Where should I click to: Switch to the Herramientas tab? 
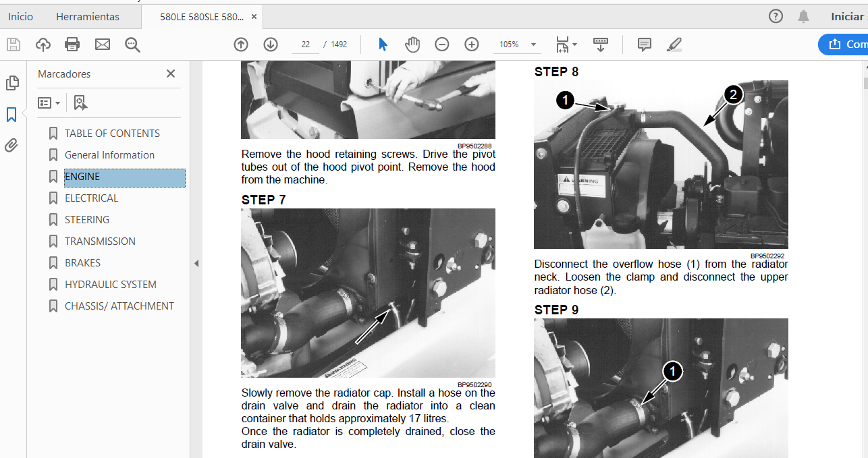(88, 16)
